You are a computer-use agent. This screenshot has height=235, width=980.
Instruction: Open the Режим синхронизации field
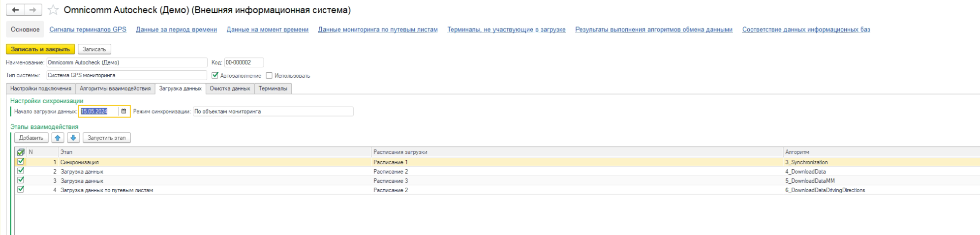(x=273, y=112)
